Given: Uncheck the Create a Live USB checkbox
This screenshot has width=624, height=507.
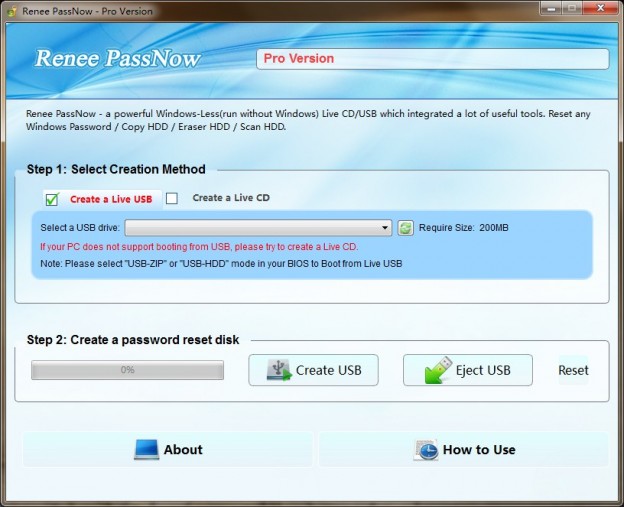Looking at the screenshot, I should click(x=52, y=199).
